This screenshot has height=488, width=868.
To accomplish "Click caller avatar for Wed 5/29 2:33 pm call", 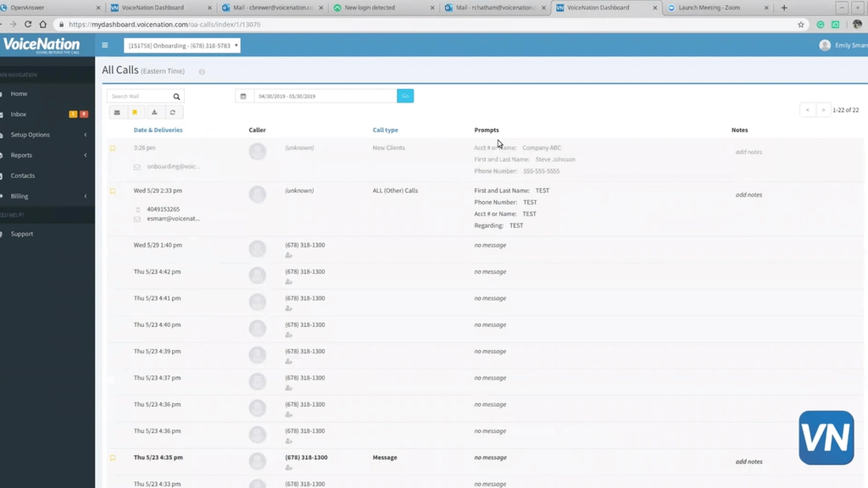I will (x=258, y=194).
